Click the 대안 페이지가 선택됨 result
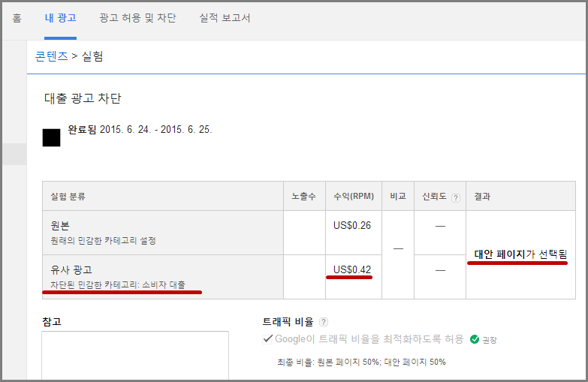The image size is (588, 382). pyautogui.click(x=520, y=254)
